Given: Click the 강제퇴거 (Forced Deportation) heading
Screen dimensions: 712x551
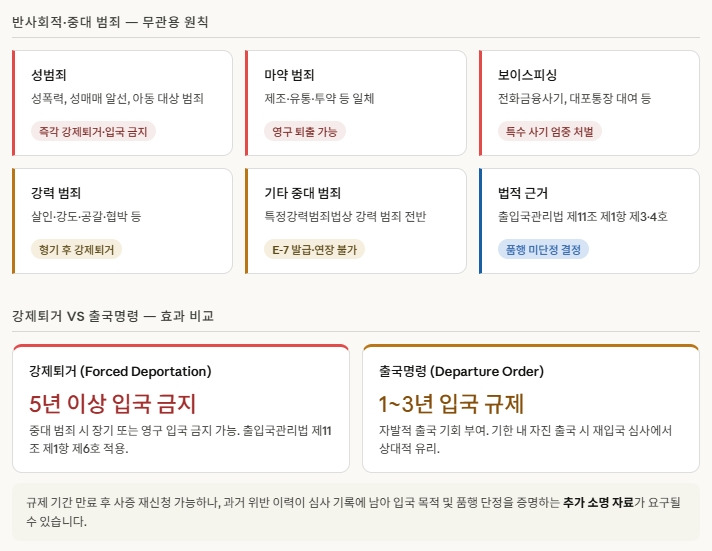Looking at the screenshot, I should click(x=120, y=372).
